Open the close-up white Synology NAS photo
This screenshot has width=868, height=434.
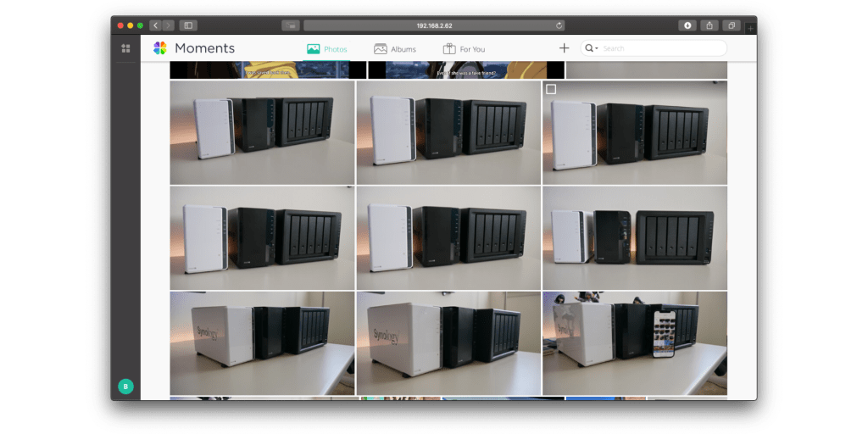[448, 343]
